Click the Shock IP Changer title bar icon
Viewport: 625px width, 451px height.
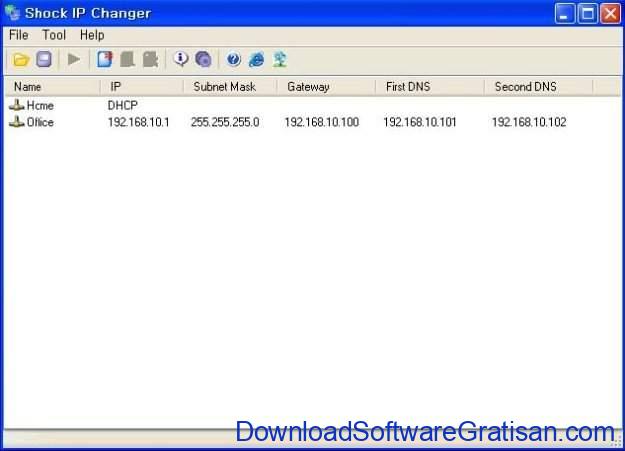[x=12, y=13]
